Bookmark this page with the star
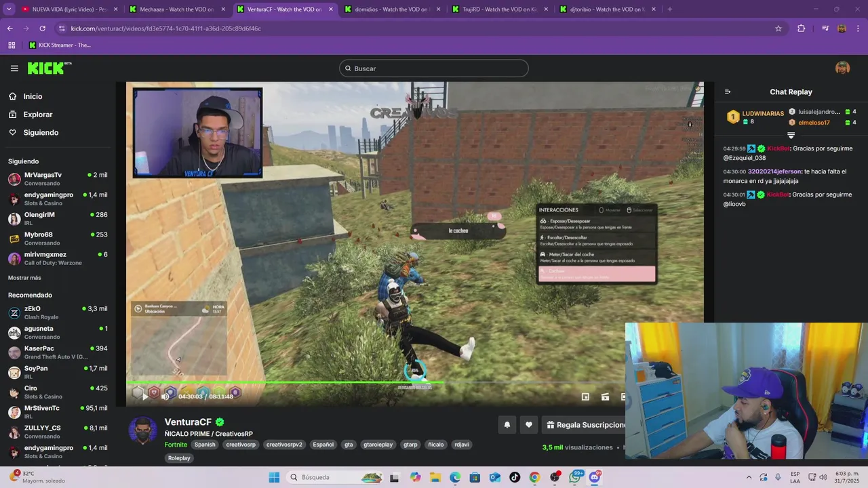The height and width of the screenshot is (488, 868). coord(778,28)
